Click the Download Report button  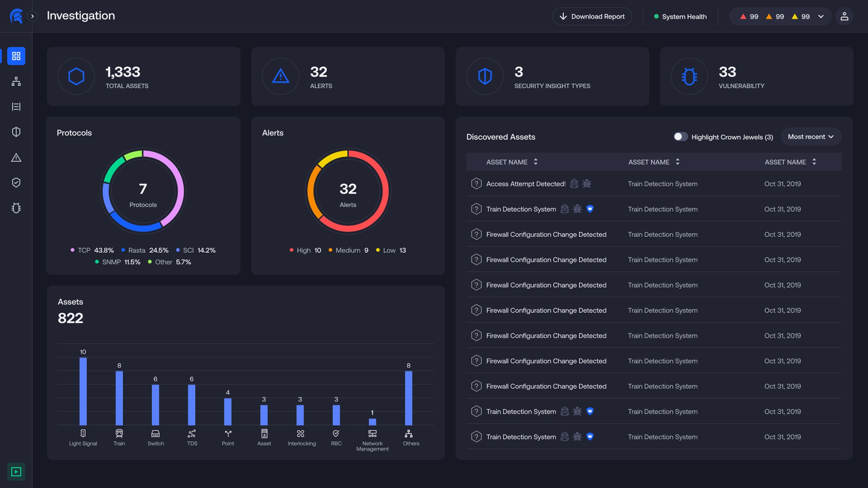pyautogui.click(x=592, y=16)
